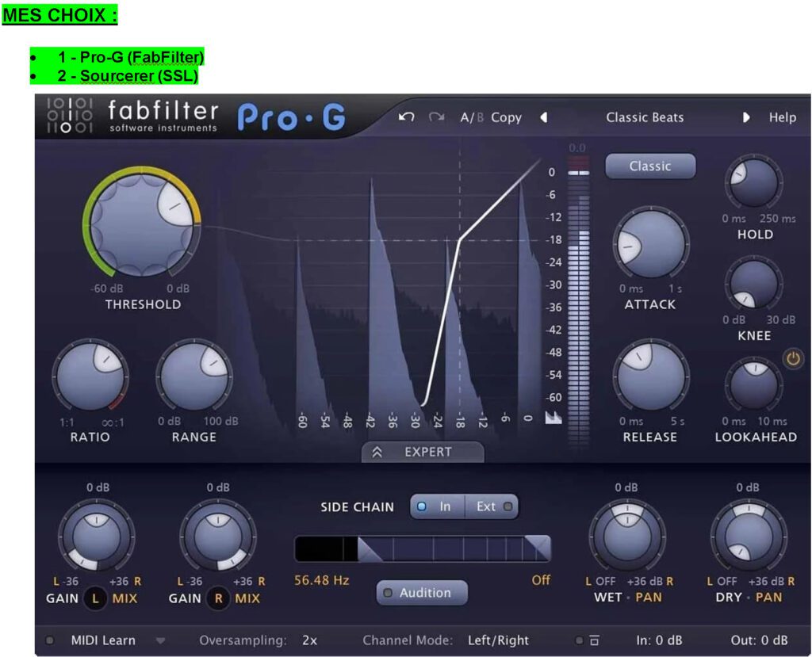Click the Oversampling 2x setting
This screenshot has width=812, height=657.
[x=309, y=640]
